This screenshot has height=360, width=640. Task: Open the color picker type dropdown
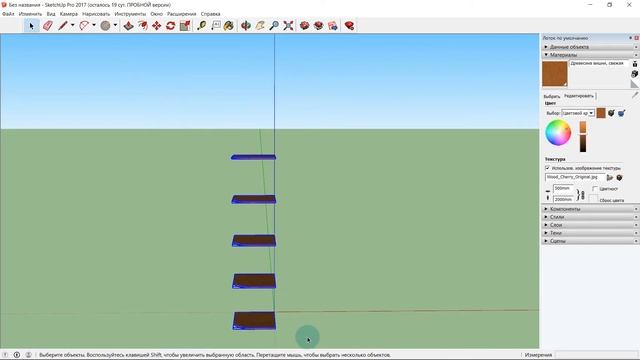click(x=578, y=113)
